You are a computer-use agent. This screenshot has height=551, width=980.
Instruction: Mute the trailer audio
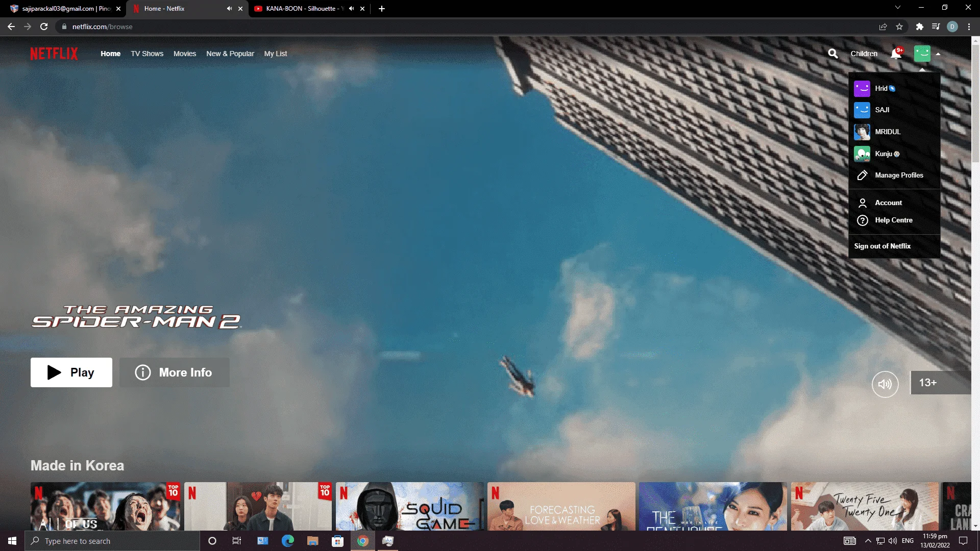pyautogui.click(x=885, y=384)
